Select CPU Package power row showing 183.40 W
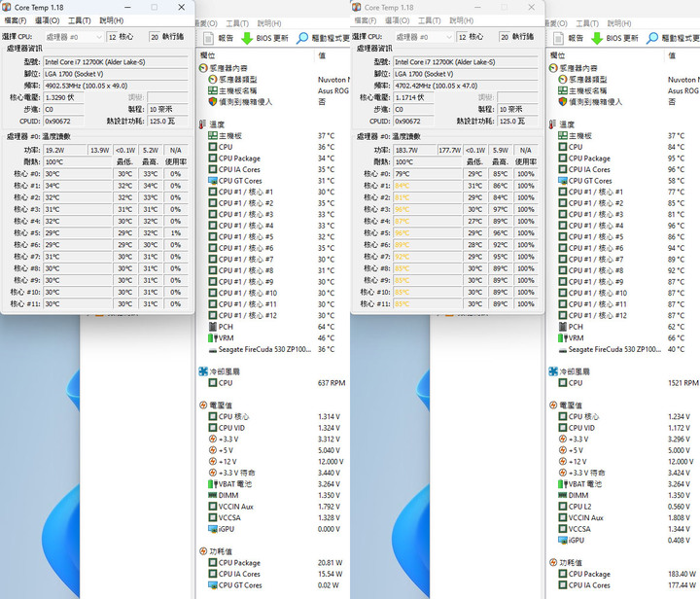Image resolution: width=700 pixels, height=599 pixels. pyautogui.click(x=623, y=574)
